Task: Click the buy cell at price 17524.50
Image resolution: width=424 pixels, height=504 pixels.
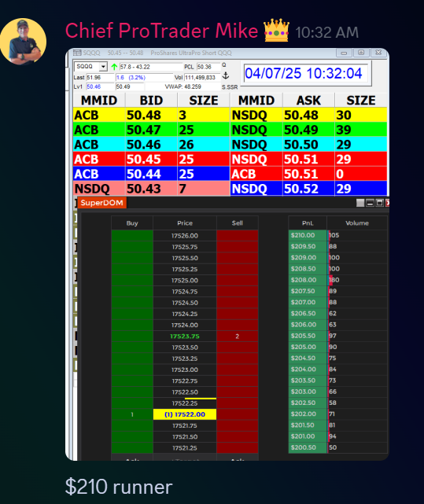Action: coord(132,303)
